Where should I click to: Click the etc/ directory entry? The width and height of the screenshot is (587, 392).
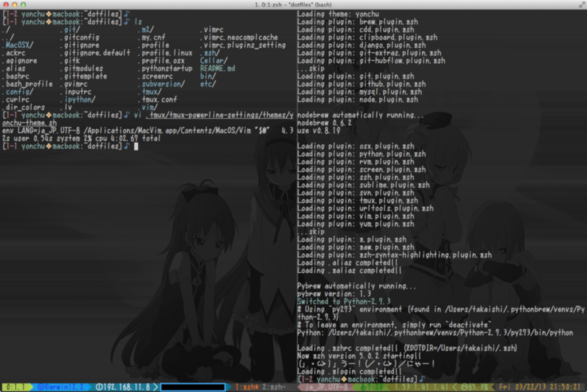click(x=208, y=84)
